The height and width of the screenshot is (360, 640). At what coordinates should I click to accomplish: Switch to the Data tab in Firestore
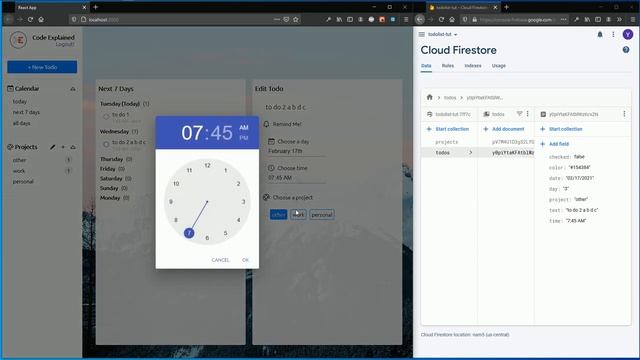(x=426, y=66)
